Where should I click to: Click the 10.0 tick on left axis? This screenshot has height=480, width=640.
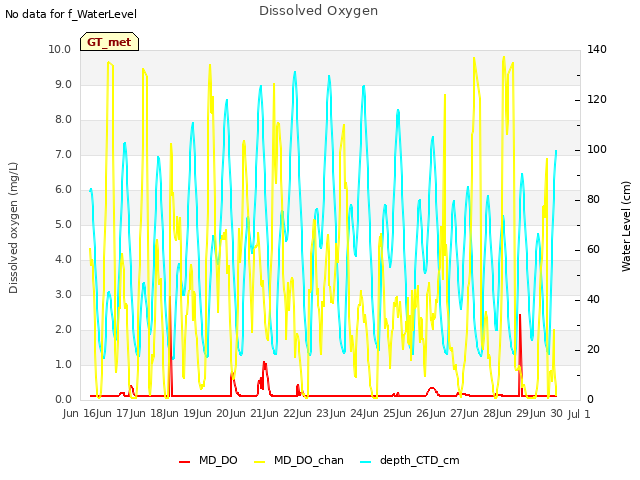point(60,49)
